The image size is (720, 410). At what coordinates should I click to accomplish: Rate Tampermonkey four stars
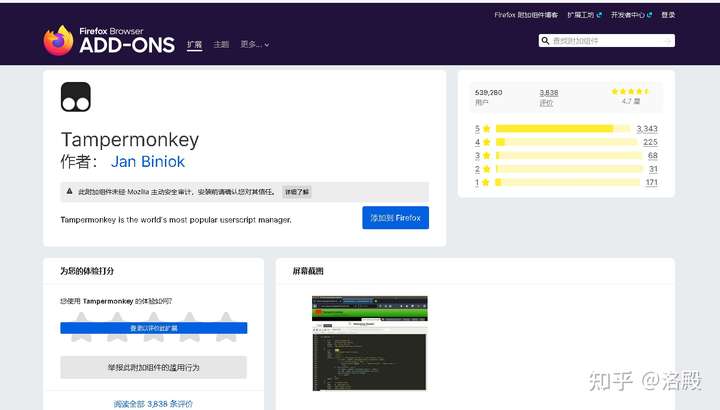click(x=190, y=327)
